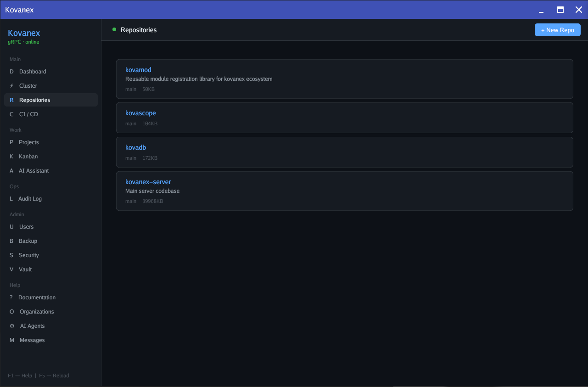The image size is (588, 387).
Task: Open the kovamod repository link
Action: coord(138,70)
